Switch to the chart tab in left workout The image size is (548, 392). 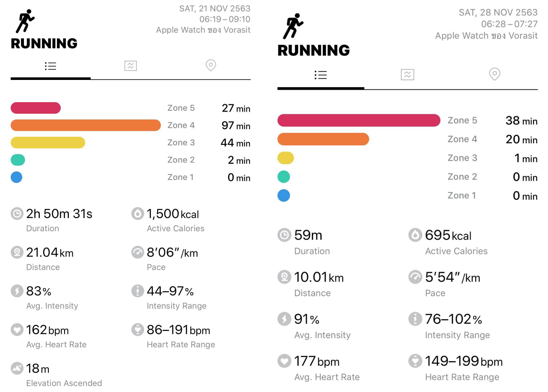(x=130, y=66)
